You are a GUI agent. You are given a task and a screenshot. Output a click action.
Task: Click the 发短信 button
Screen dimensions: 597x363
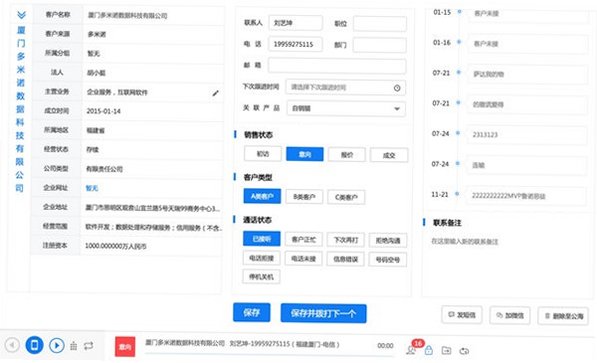[462, 315]
